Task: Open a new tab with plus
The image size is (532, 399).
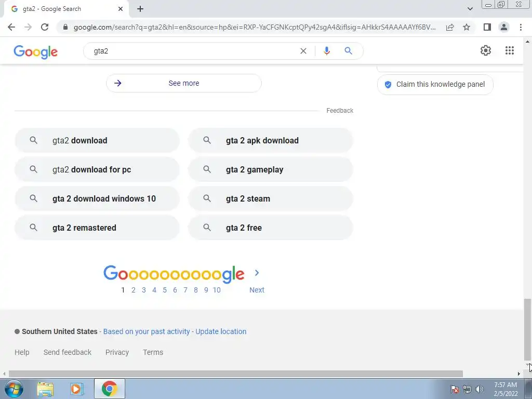Action: tap(140, 9)
